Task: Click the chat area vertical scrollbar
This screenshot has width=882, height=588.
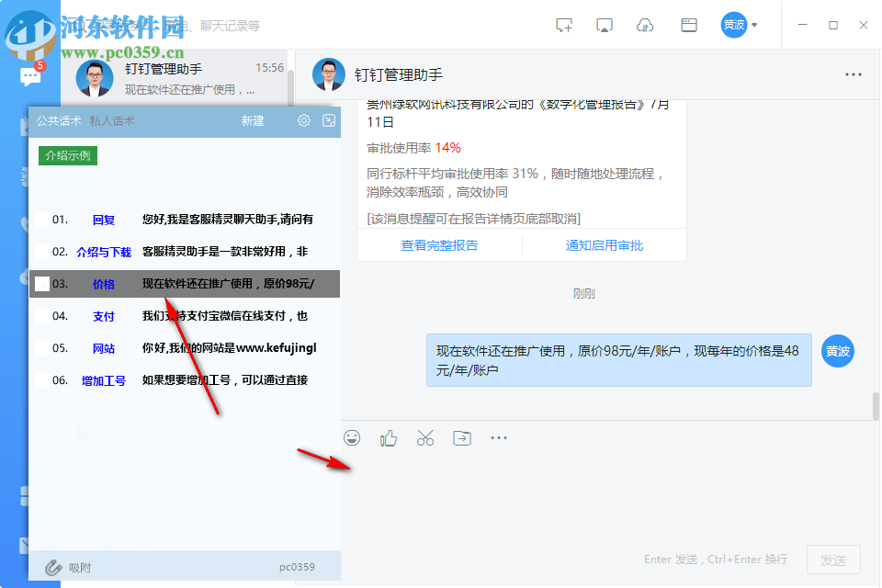Action: 876,405
